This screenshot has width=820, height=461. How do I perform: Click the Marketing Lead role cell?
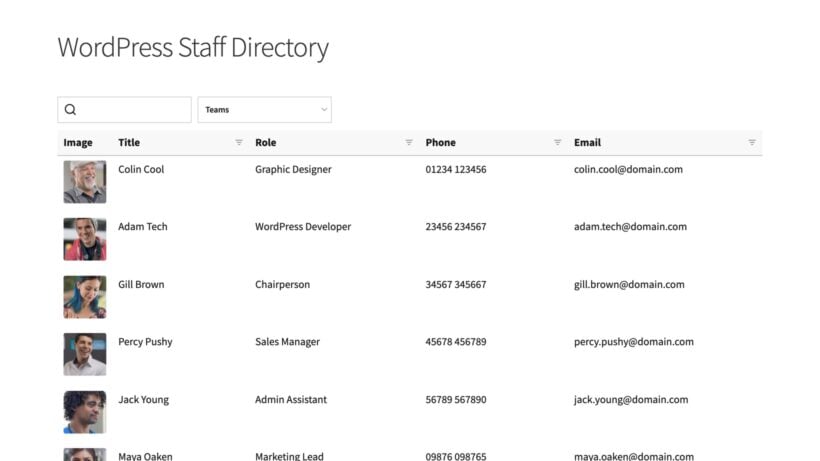289,456
